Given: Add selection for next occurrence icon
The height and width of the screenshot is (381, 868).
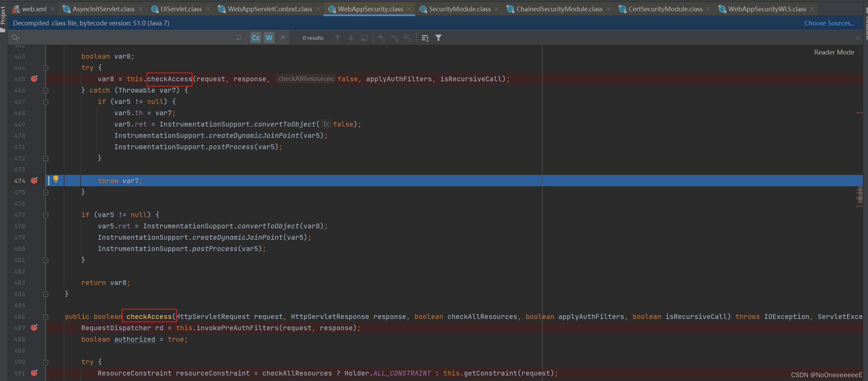Looking at the screenshot, I should [381, 38].
